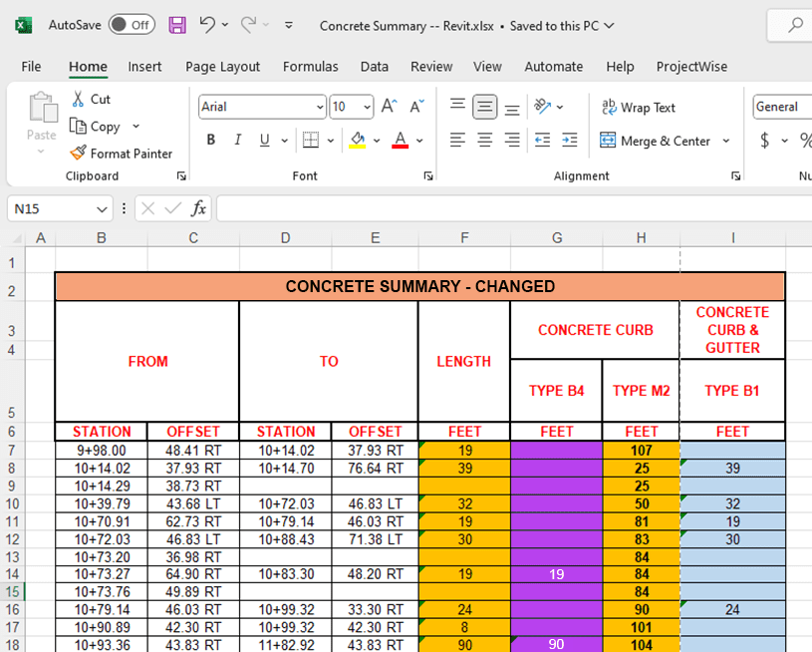Open the View tab

click(x=487, y=67)
